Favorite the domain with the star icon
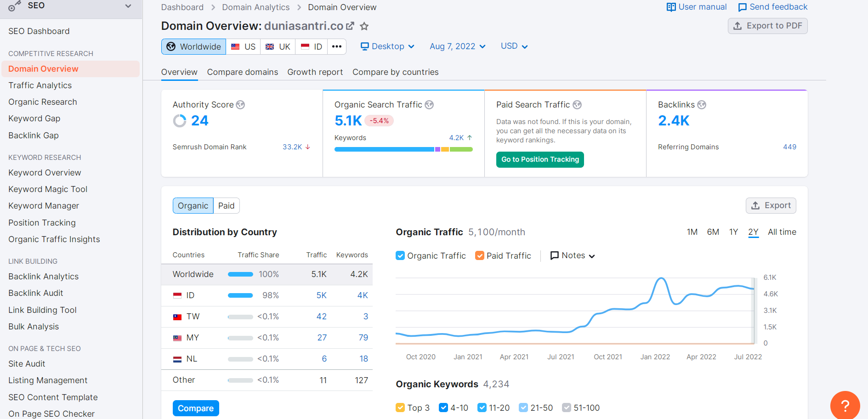 pyautogui.click(x=364, y=26)
